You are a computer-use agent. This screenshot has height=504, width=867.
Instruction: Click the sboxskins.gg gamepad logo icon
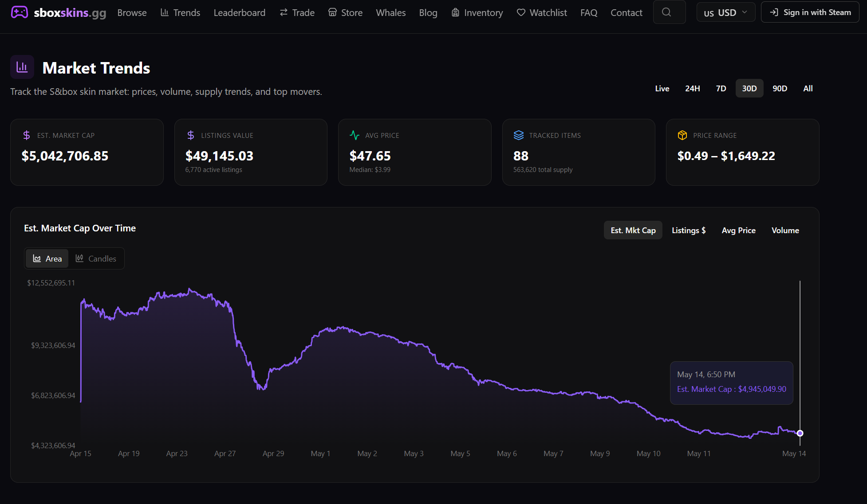point(20,12)
